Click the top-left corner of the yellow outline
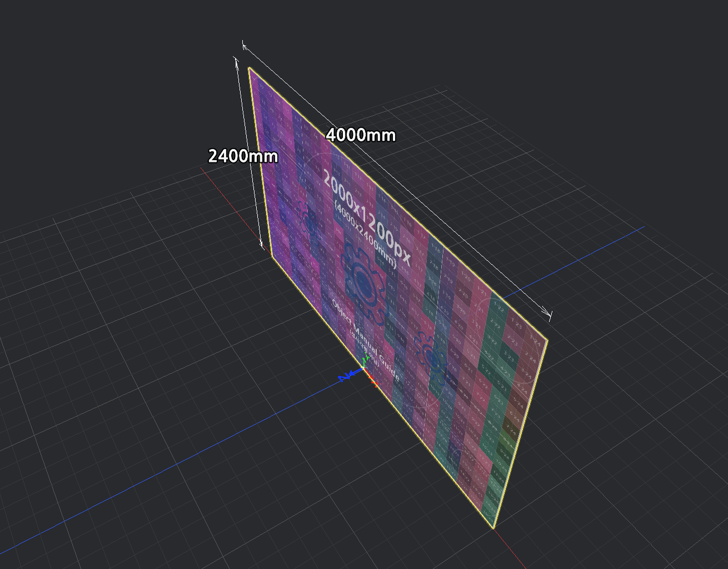Image resolution: width=728 pixels, height=569 pixels. pos(249,68)
